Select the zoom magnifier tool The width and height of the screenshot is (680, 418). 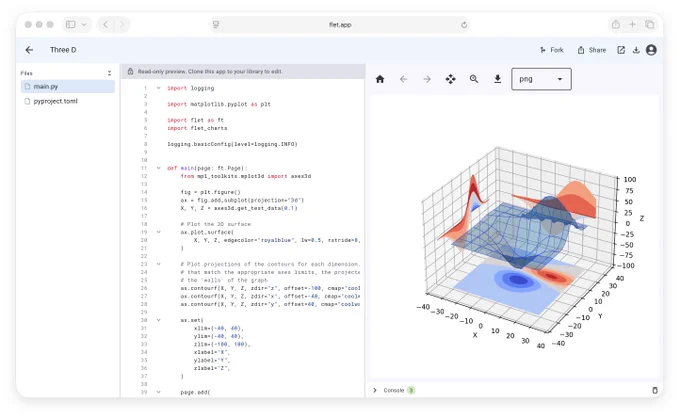tap(474, 79)
